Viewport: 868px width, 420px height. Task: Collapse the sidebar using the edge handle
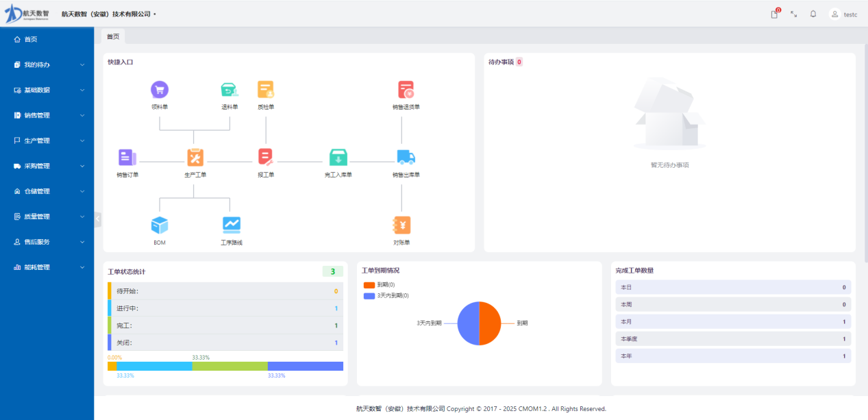tap(98, 219)
